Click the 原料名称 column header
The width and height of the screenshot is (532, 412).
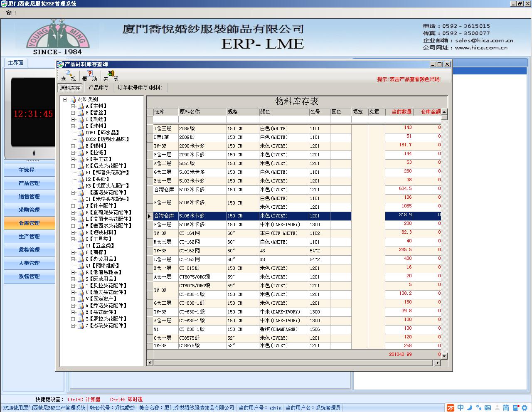point(202,112)
